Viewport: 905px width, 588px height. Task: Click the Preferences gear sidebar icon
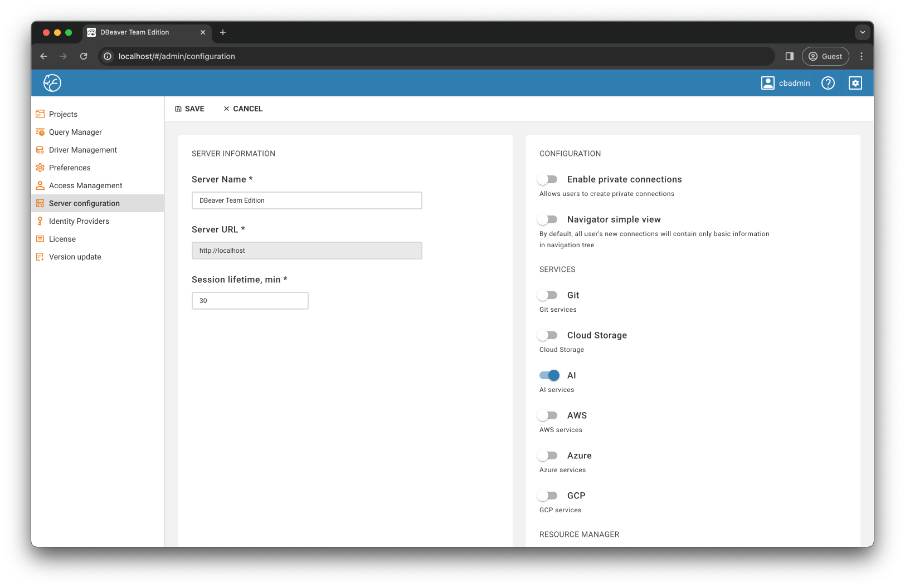point(40,168)
